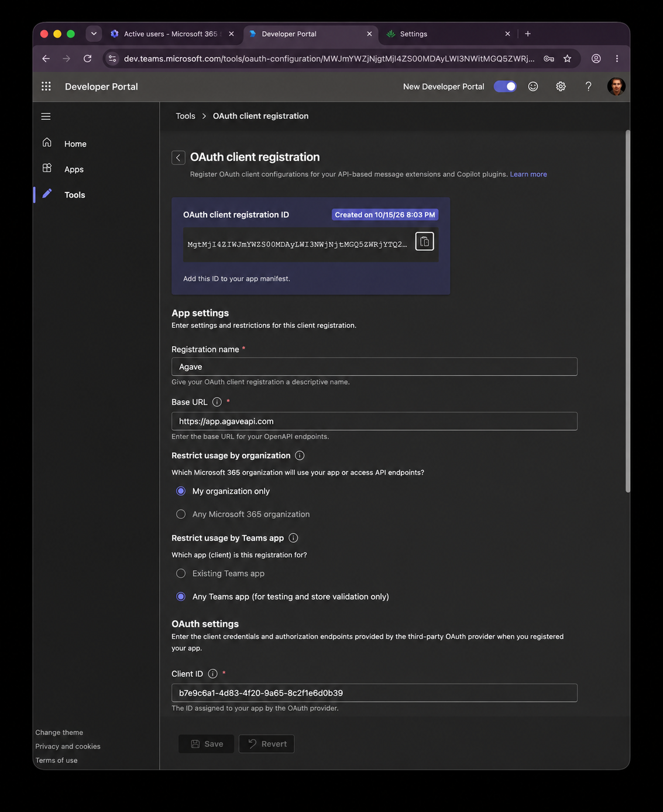Image resolution: width=663 pixels, height=812 pixels.
Task: Bookmark this page with the star icon
Action: [567, 59]
